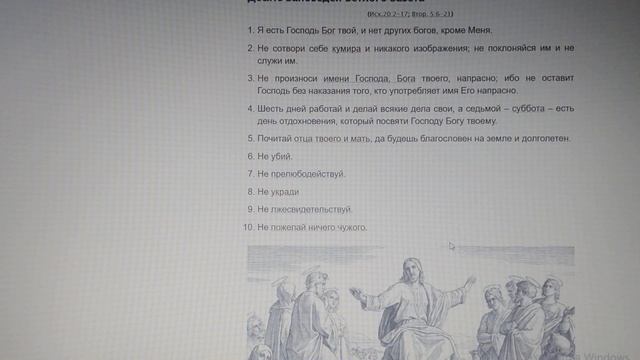The height and width of the screenshot is (360, 640).
Task: Click the line 'Не произноси имени Господа'
Action: click(x=323, y=78)
